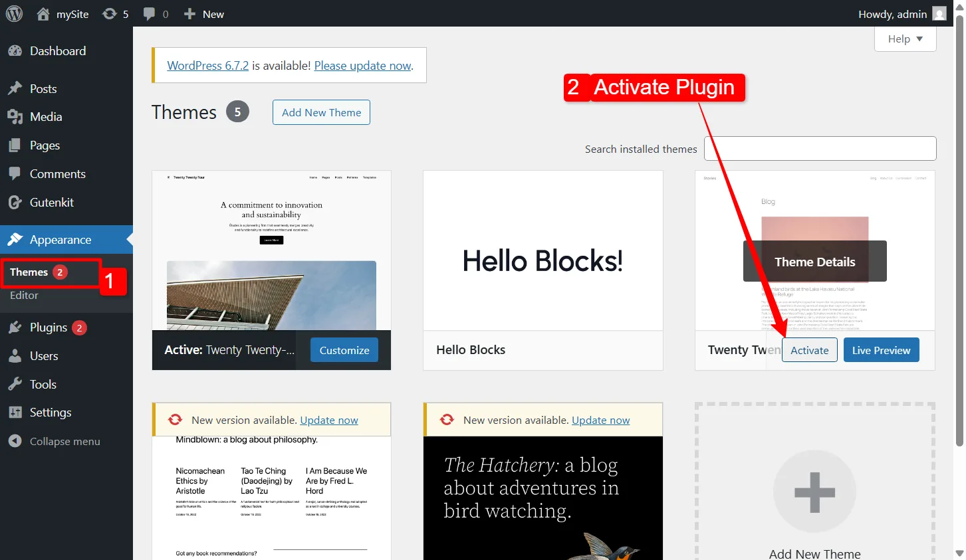966x560 pixels.
Task: Open the Plugins menu
Action: 49,327
